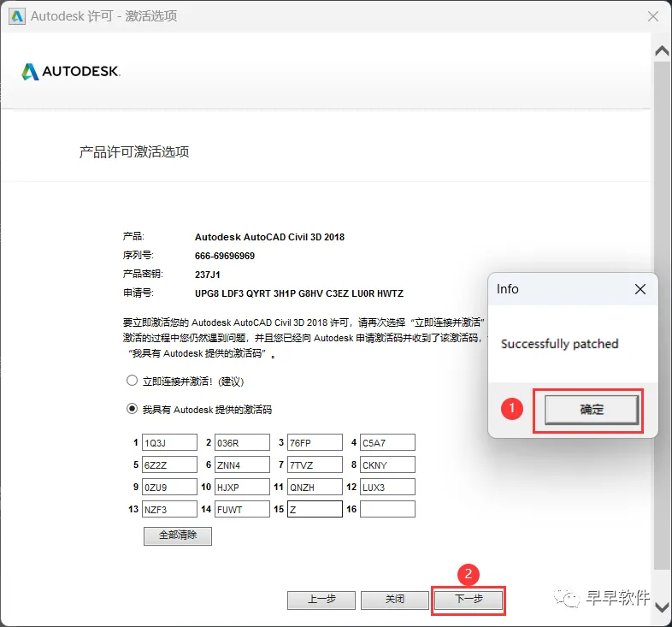Select 我具有 Autodesk 提供的激活码 radio option
The image size is (672, 627).
pos(132,409)
